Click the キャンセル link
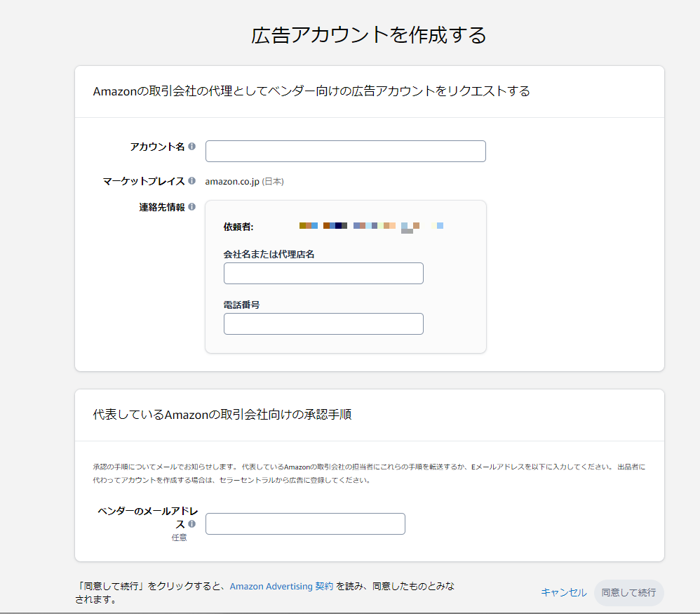This screenshot has height=614, width=700. 563,592
